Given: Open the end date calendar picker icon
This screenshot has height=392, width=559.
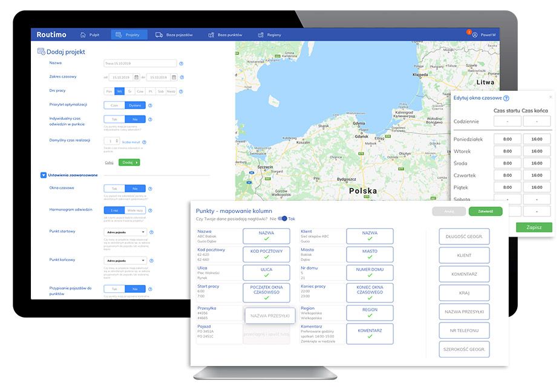Looking at the screenshot, I should (174, 77).
